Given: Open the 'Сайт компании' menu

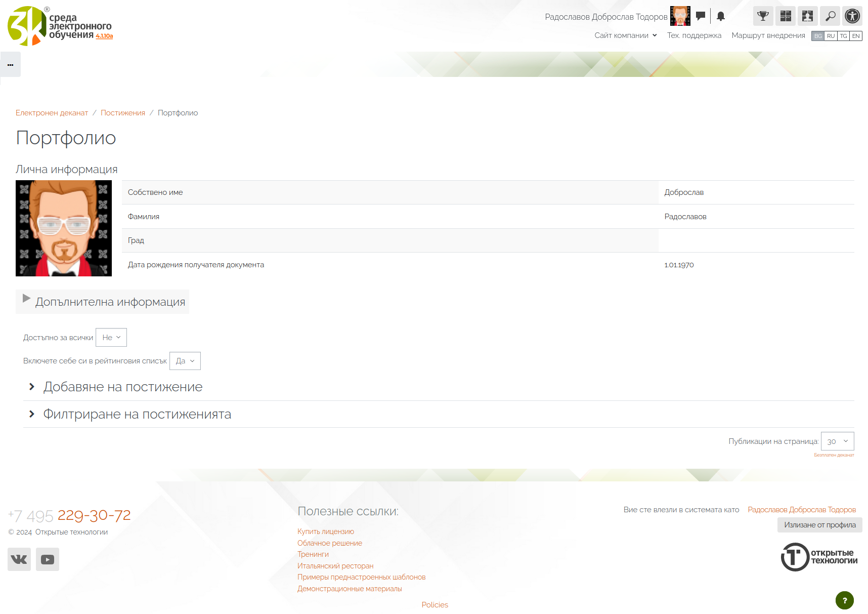Looking at the screenshot, I should click(x=625, y=35).
